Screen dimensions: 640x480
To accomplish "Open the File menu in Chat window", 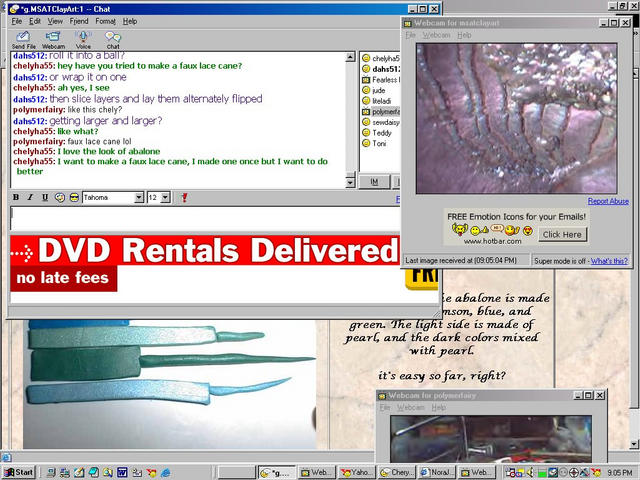I will coord(17,21).
